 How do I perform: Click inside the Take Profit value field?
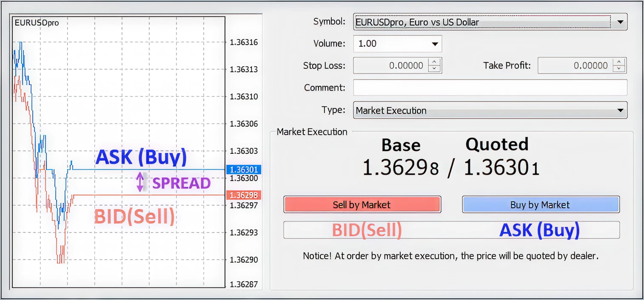[575, 65]
